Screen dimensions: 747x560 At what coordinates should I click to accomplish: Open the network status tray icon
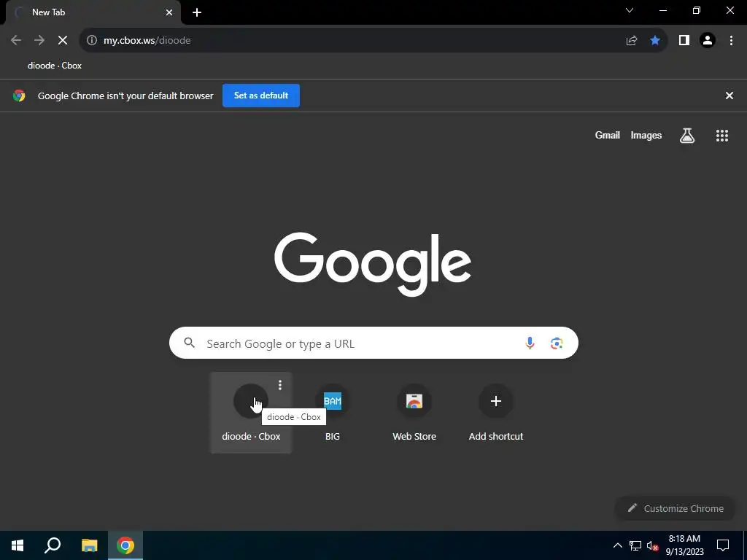coord(635,545)
